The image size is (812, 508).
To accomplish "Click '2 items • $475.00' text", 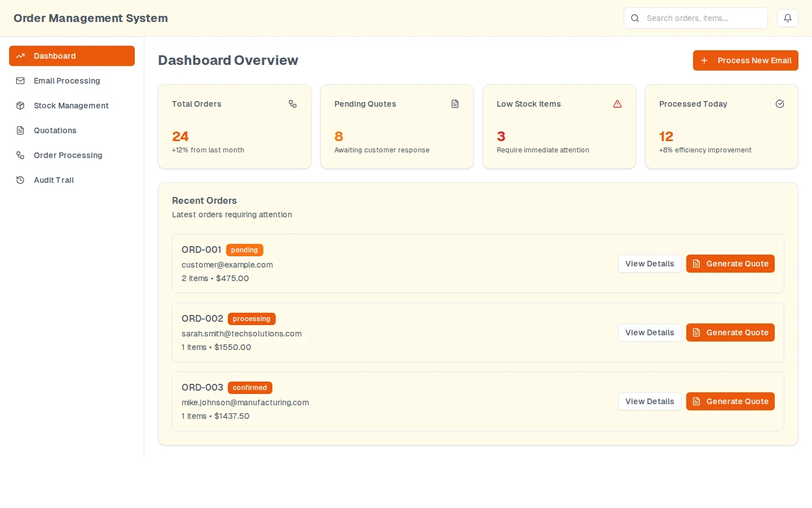I will coord(215,278).
